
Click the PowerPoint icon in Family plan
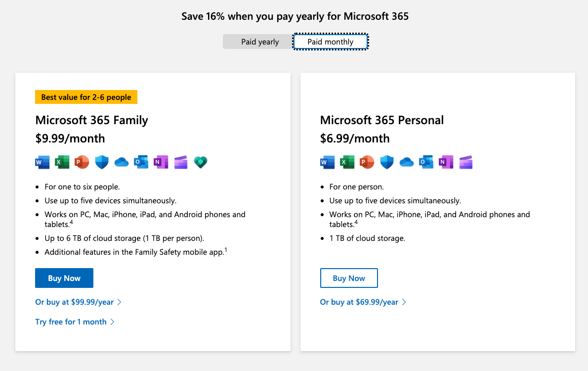click(x=82, y=162)
